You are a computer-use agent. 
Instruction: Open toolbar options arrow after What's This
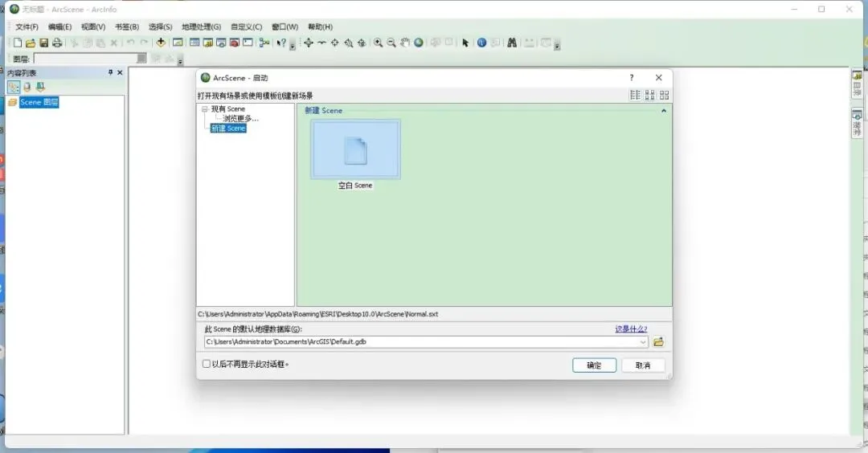point(293,47)
